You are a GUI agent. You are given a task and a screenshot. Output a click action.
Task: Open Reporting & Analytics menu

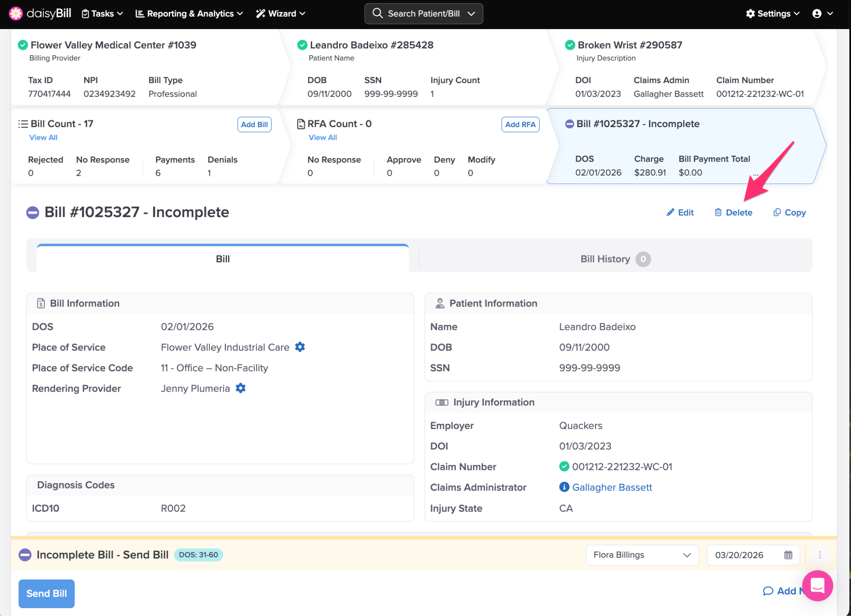pos(189,14)
